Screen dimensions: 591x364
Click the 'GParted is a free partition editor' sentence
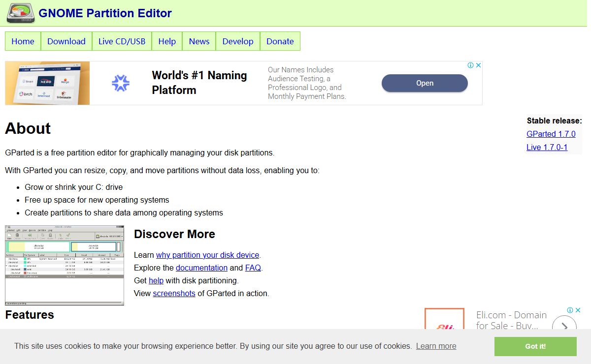(x=140, y=152)
